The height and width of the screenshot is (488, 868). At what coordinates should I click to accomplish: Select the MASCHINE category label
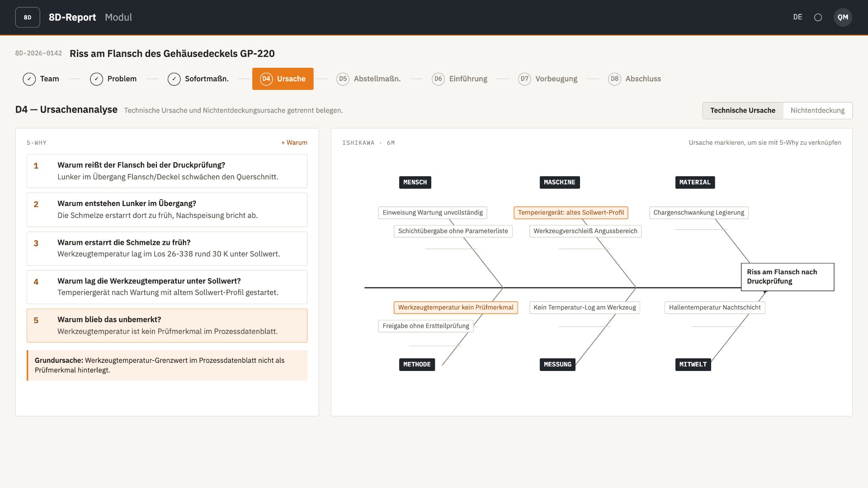[x=559, y=182]
